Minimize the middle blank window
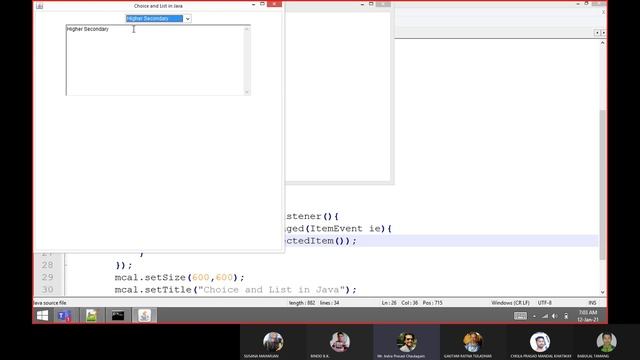 pos(362,4)
